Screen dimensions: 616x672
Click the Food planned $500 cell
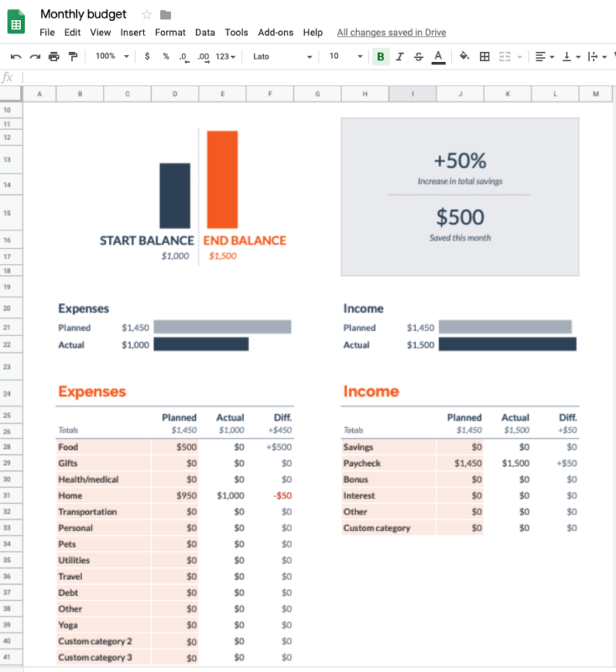(174, 447)
